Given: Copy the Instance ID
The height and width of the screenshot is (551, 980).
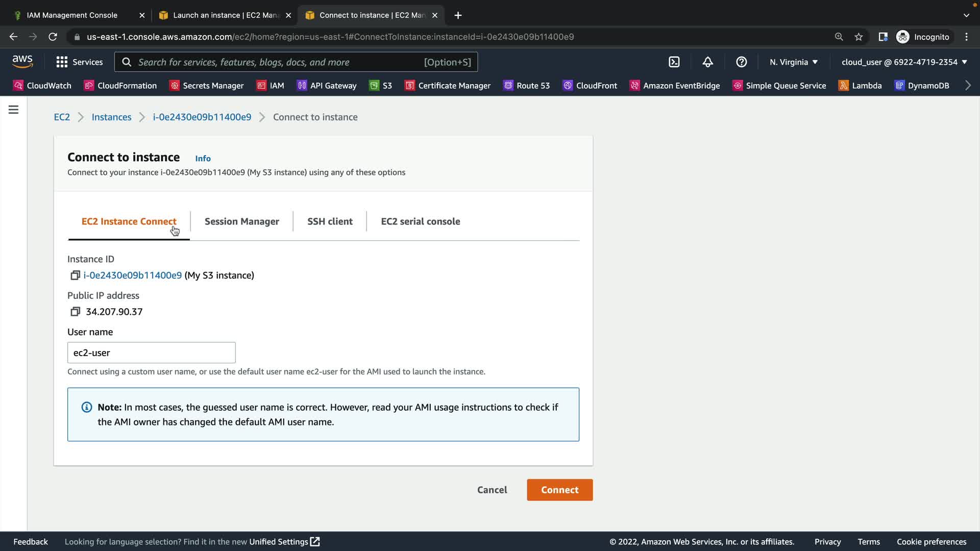Looking at the screenshot, I should click(75, 275).
